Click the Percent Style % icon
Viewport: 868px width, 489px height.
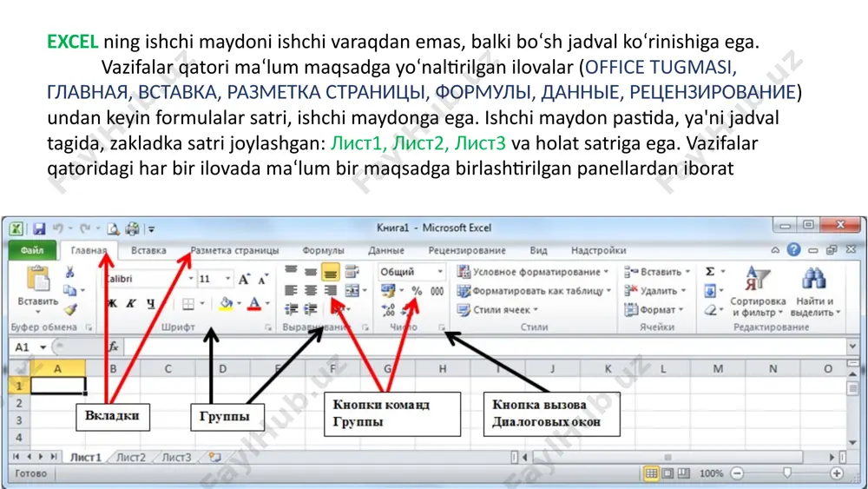pos(417,291)
